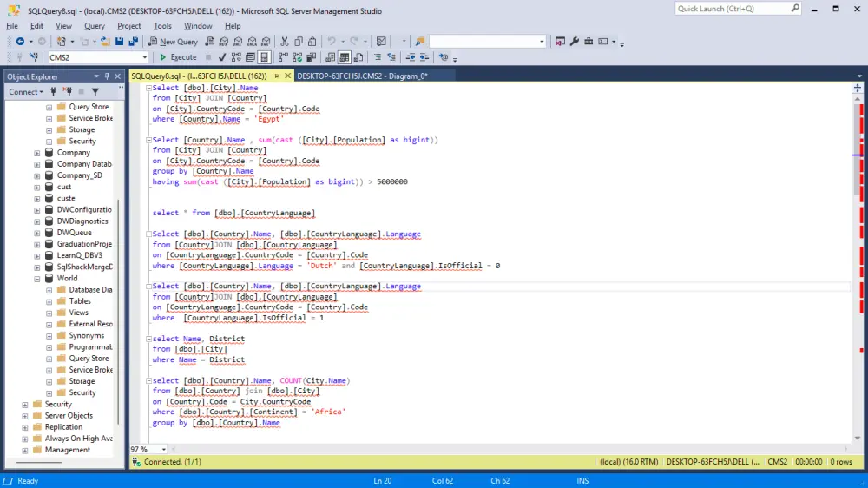The image size is (868, 488).
Task: Open the Window menu
Action: (x=198, y=26)
